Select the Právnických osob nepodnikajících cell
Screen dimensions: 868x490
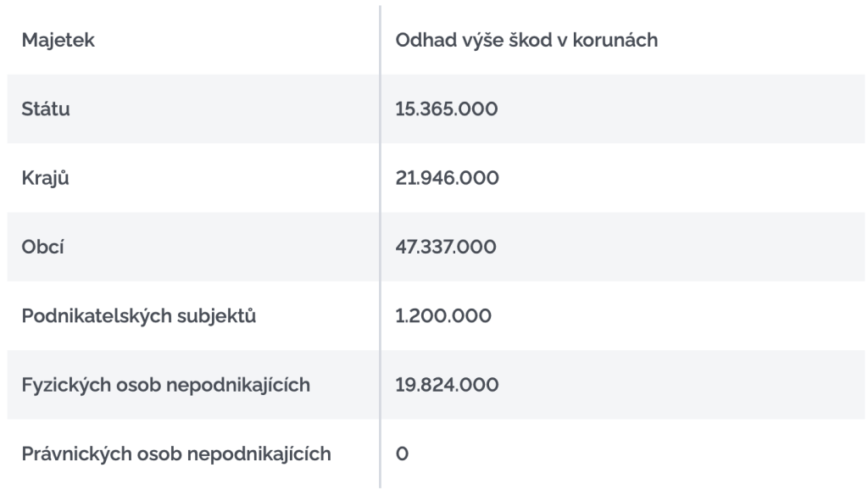(x=175, y=455)
